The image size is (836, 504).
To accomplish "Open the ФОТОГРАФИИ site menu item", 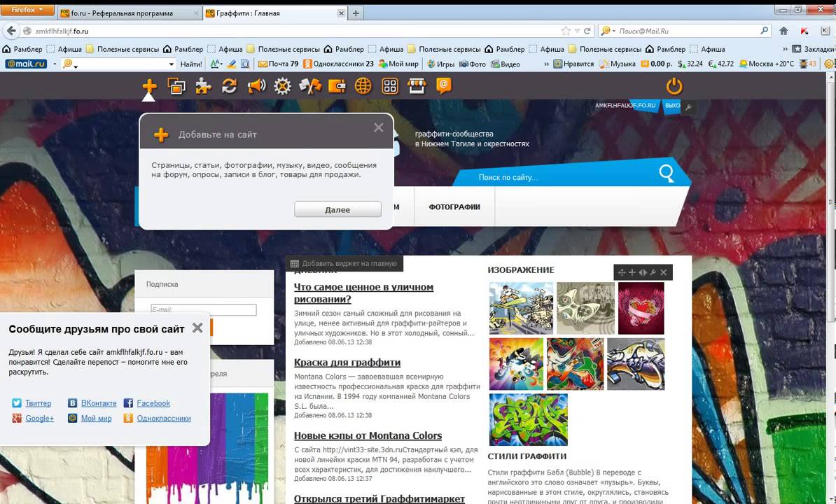I will coord(454,206).
